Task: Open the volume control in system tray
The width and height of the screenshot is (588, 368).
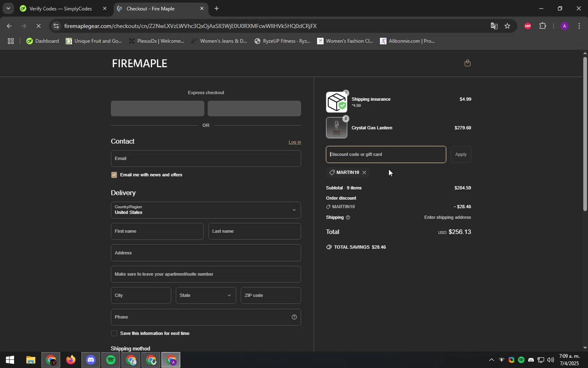Action: [x=550, y=360]
